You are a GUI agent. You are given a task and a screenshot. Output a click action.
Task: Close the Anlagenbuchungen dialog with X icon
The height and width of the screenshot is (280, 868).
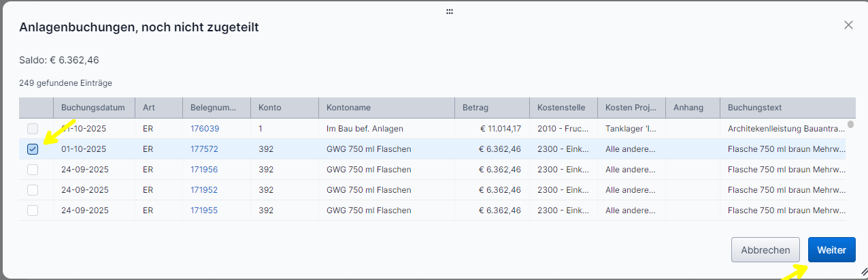tap(848, 25)
